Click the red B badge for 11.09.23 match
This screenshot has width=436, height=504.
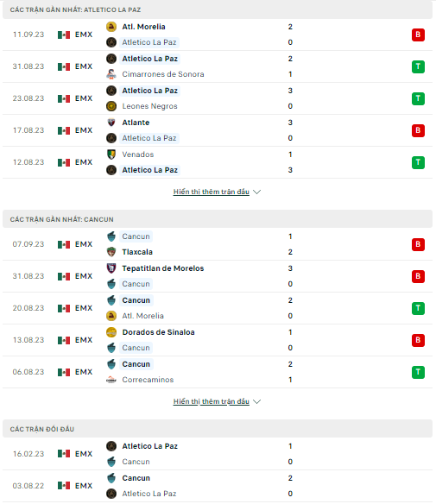tap(418, 35)
